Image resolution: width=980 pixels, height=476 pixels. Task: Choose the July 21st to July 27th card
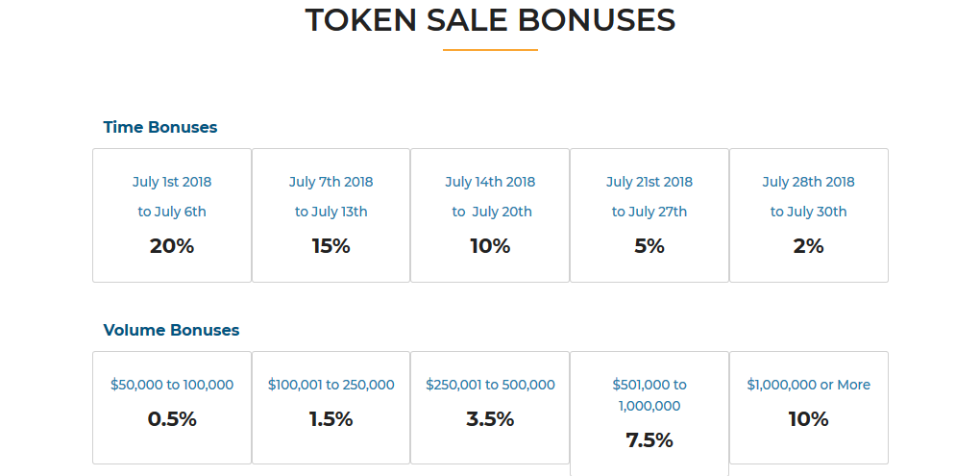click(x=649, y=215)
